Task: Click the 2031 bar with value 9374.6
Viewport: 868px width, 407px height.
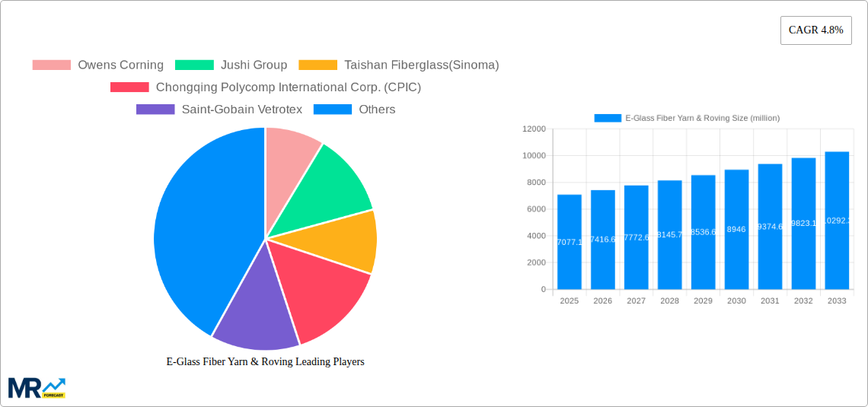Action: pos(770,227)
